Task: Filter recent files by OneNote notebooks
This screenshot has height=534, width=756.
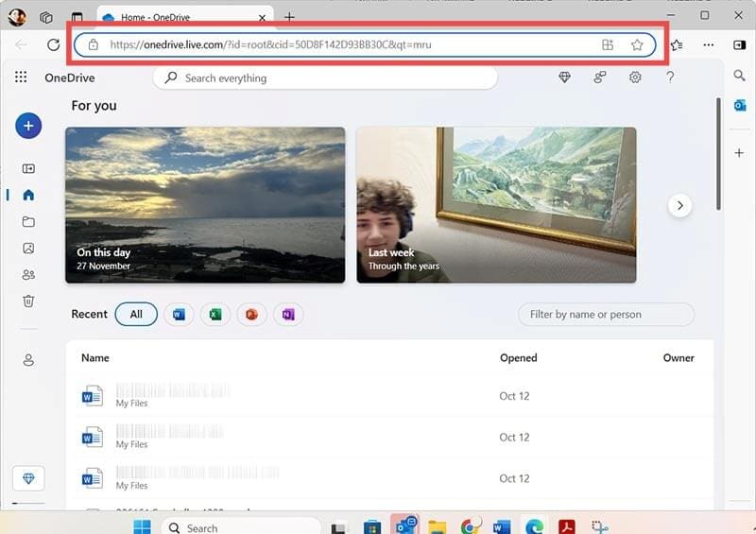Action: click(288, 315)
